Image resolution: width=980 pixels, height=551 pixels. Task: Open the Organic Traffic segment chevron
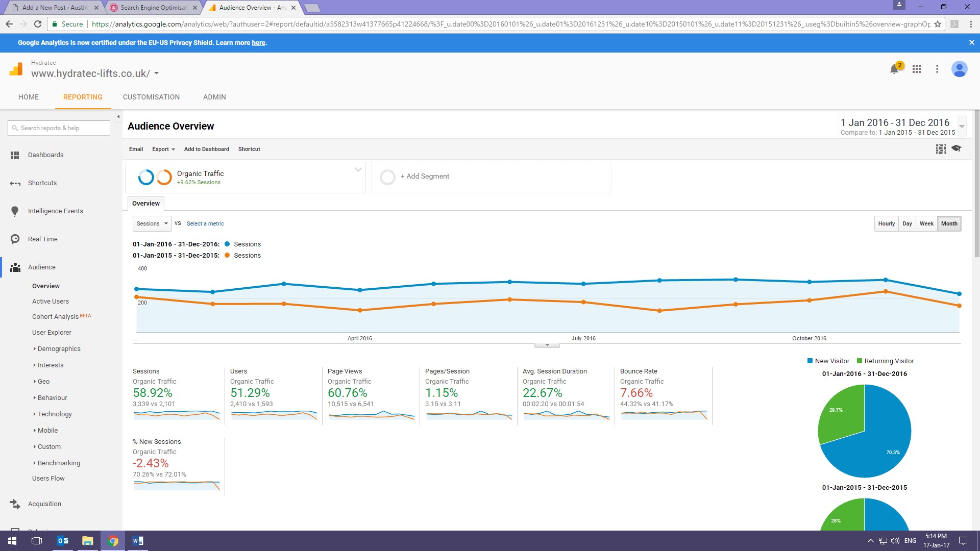coord(358,170)
